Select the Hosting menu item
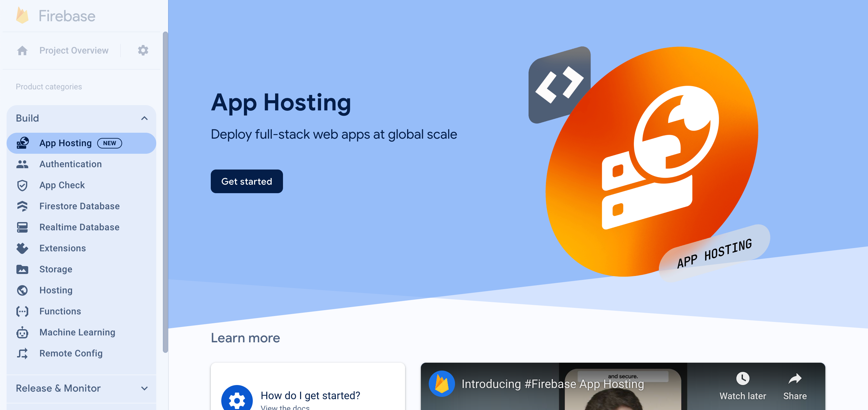The image size is (868, 410). (x=55, y=290)
